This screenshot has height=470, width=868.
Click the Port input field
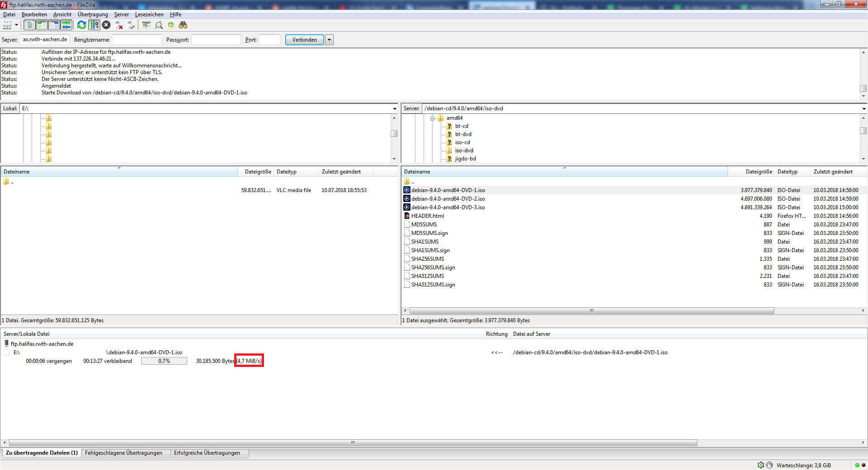(270, 40)
